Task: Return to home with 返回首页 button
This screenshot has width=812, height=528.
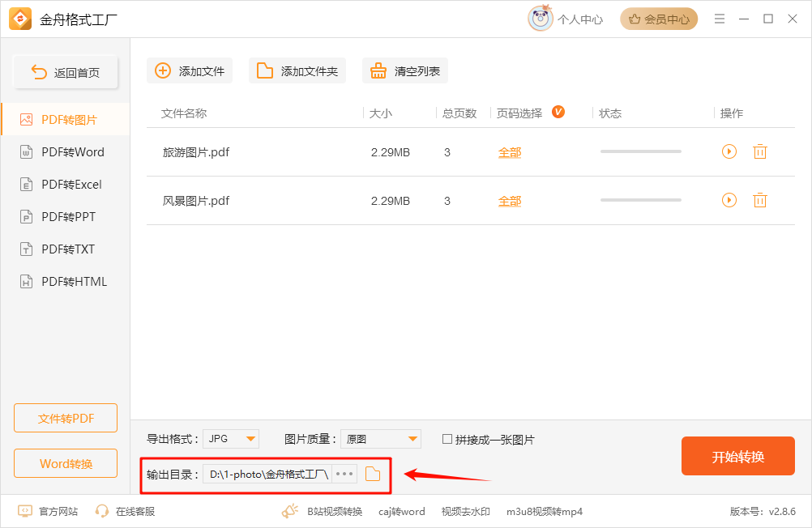Action: 66,72
